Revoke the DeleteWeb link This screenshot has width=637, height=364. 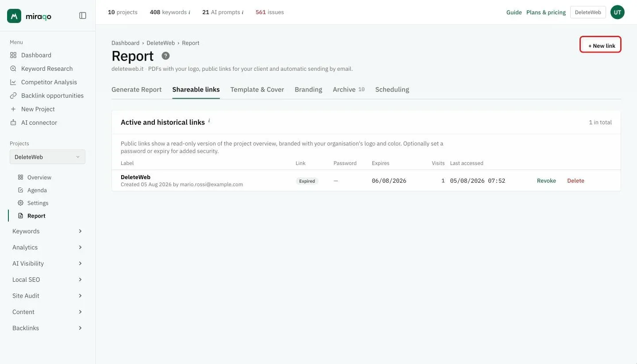546,181
